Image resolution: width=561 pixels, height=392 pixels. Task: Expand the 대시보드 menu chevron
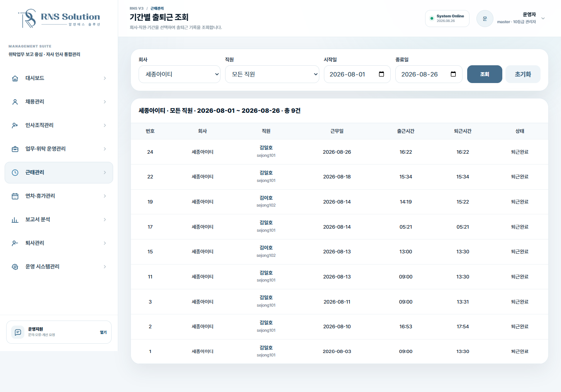105,78
